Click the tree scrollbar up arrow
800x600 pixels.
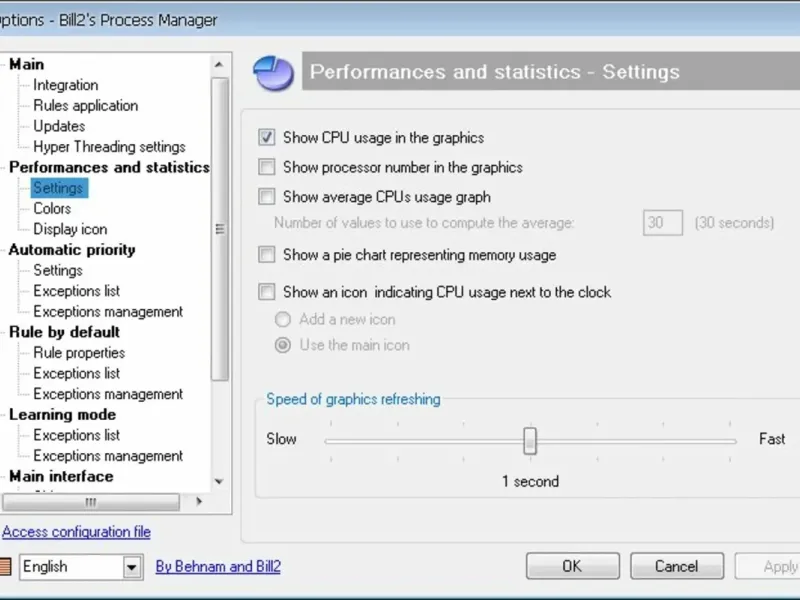point(219,64)
